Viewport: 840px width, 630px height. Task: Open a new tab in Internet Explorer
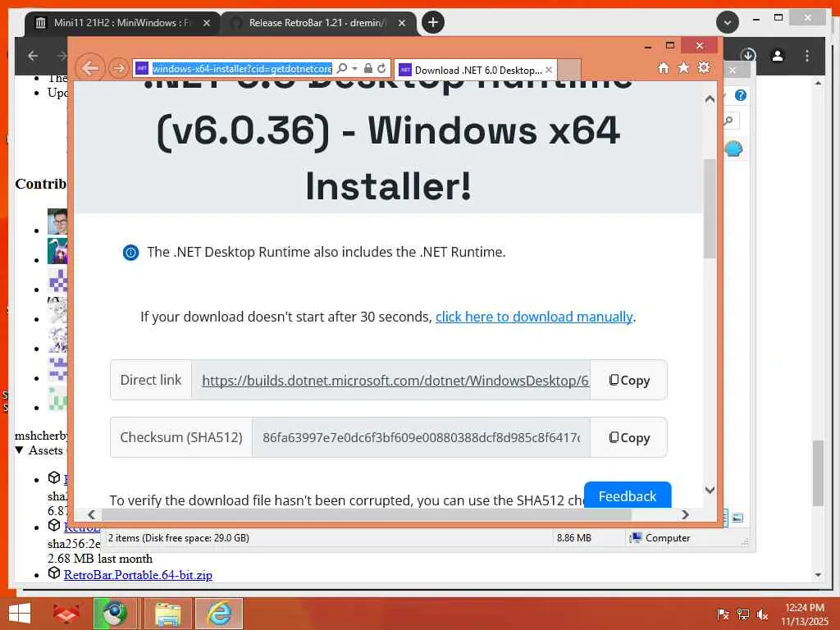click(569, 70)
